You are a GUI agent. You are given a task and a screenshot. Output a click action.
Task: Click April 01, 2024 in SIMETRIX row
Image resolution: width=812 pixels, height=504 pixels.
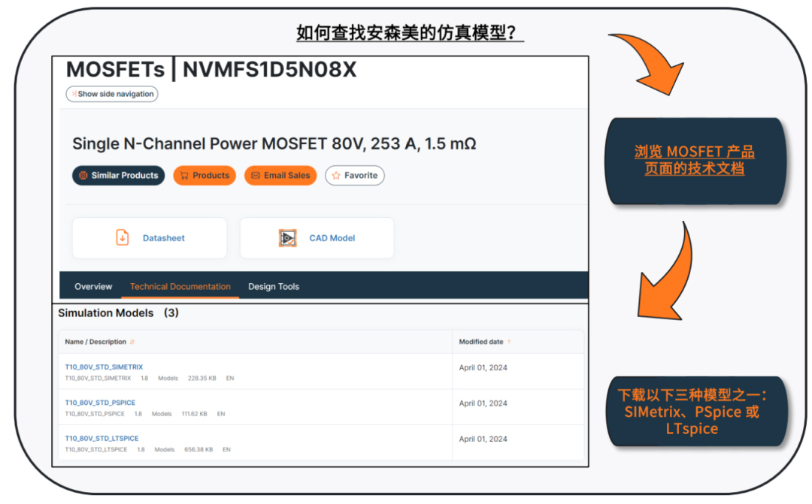click(x=483, y=367)
